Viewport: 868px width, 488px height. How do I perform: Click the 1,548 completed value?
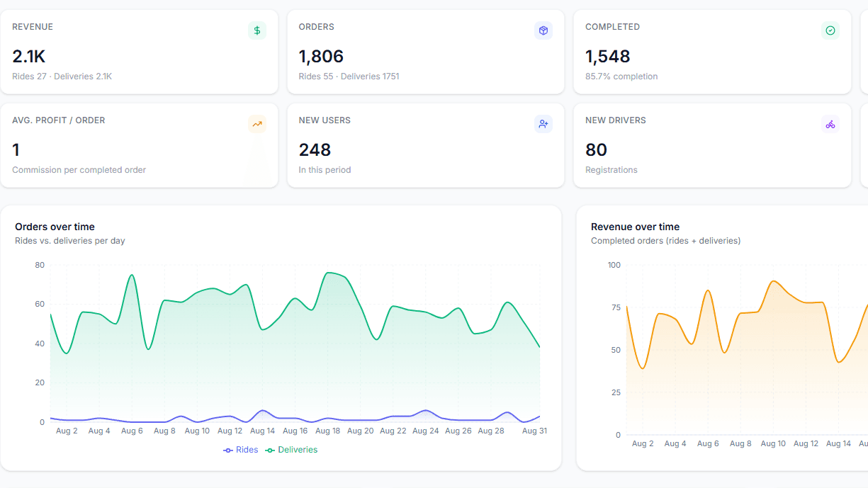(607, 56)
